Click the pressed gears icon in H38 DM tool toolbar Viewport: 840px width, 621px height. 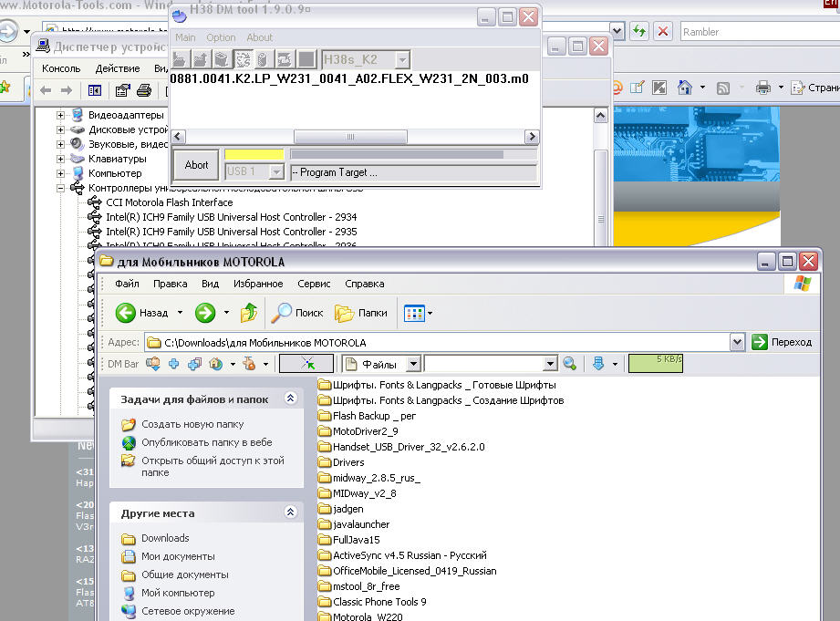(244, 59)
